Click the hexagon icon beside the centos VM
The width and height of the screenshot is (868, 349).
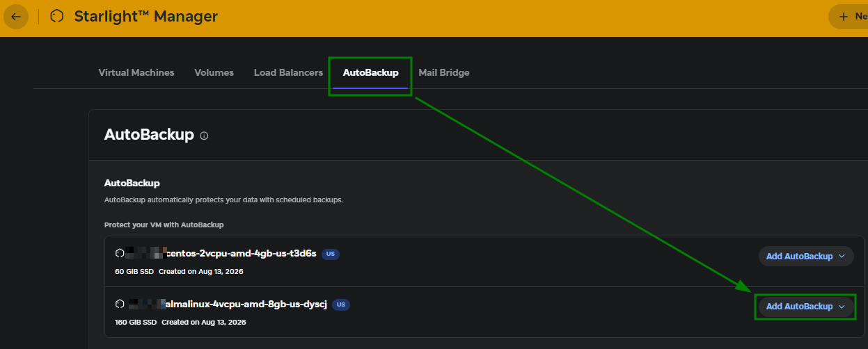pyautogui.click(x=120, y=254)
